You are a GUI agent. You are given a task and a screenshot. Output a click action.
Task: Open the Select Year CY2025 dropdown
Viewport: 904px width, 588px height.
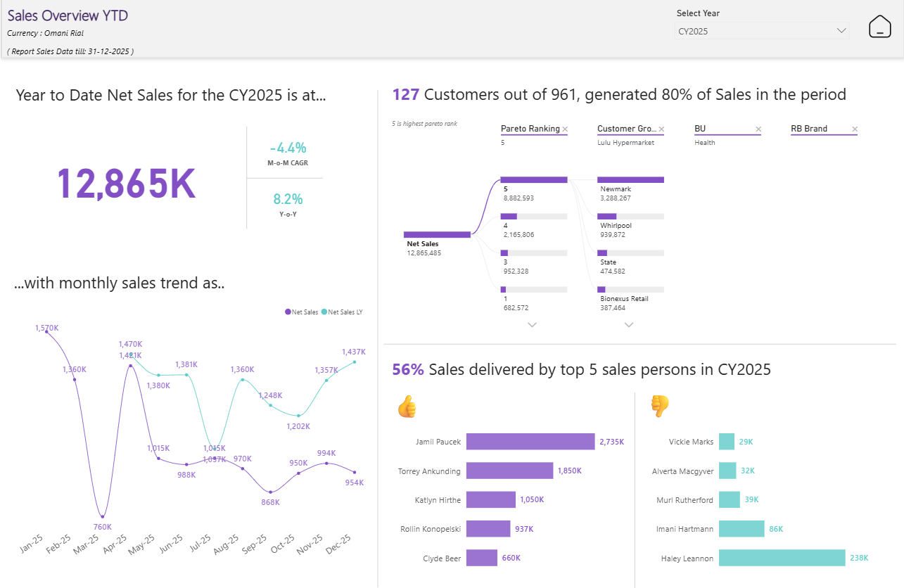tap(762, 31)
